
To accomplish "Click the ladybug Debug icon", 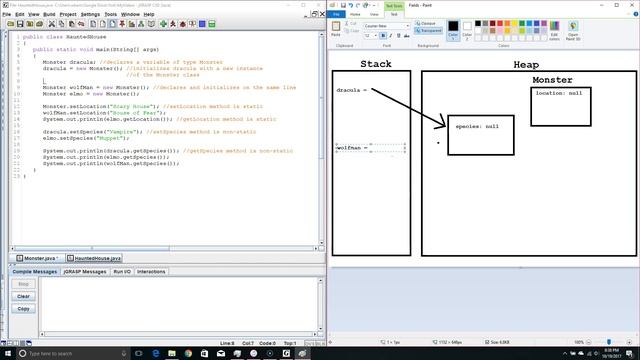I will click(x=183, y=24).
